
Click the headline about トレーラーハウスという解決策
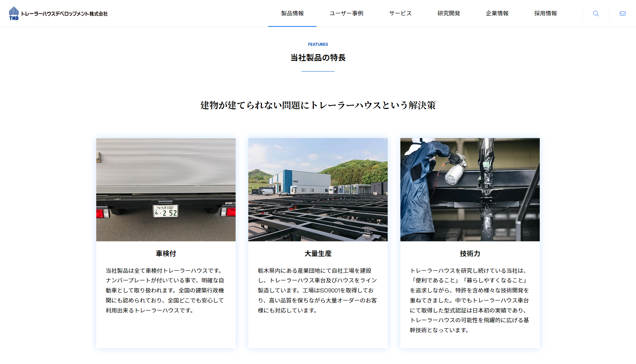pyautogui.click(x=318, y=105)
